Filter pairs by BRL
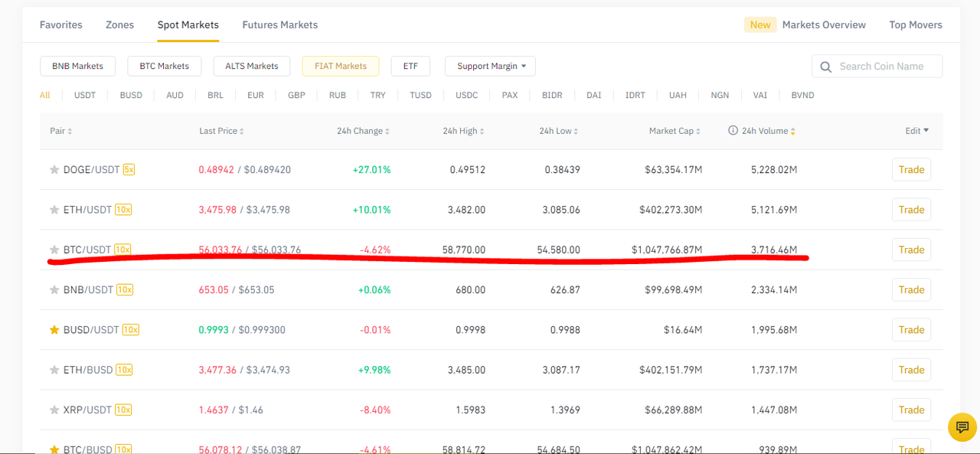 (215, 95)
